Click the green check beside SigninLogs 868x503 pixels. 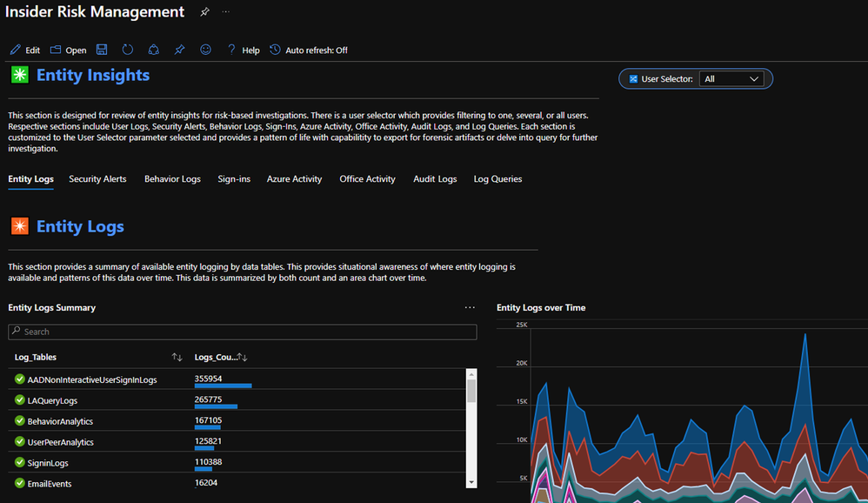(19, 463)
